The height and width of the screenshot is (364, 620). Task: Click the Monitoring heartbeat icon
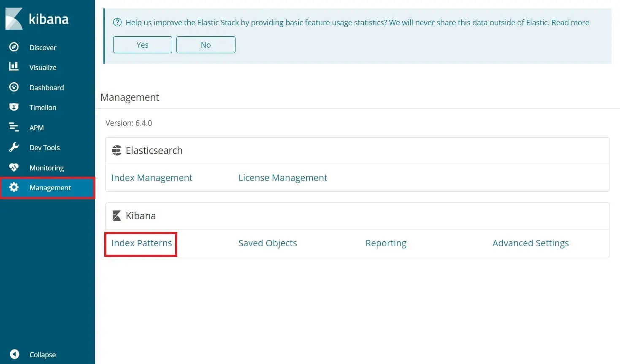[14, 167]
